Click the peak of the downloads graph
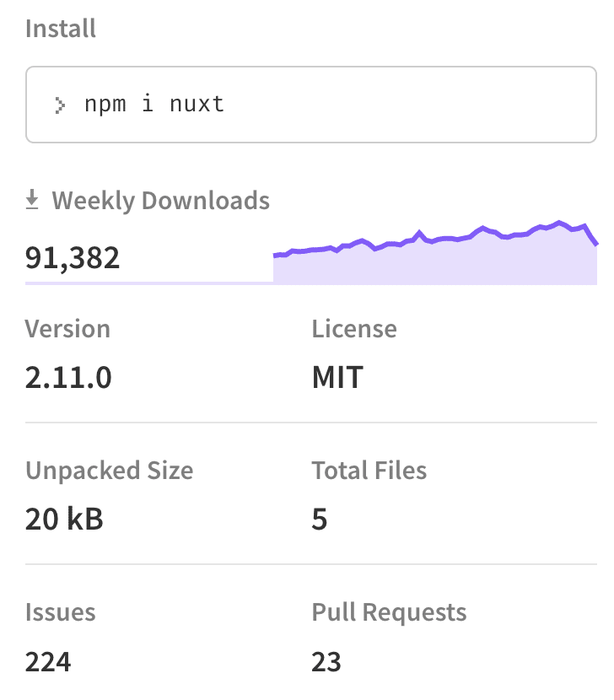This screenshot has height=700, width=614. point(558,223)
